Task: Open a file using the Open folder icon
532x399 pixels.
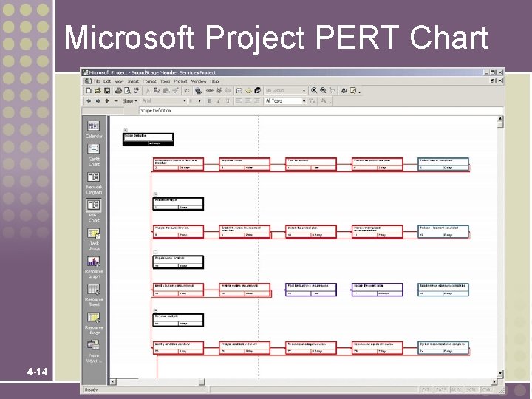Action: (98, 91)
